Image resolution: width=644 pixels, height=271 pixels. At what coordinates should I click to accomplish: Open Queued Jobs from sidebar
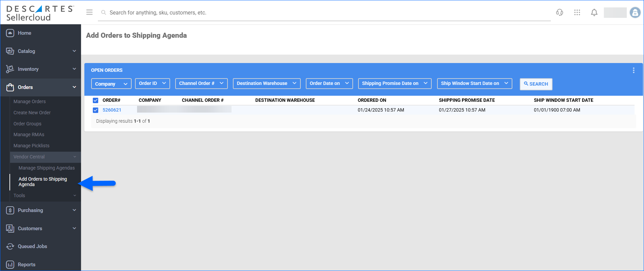click(x=32, y=246)
